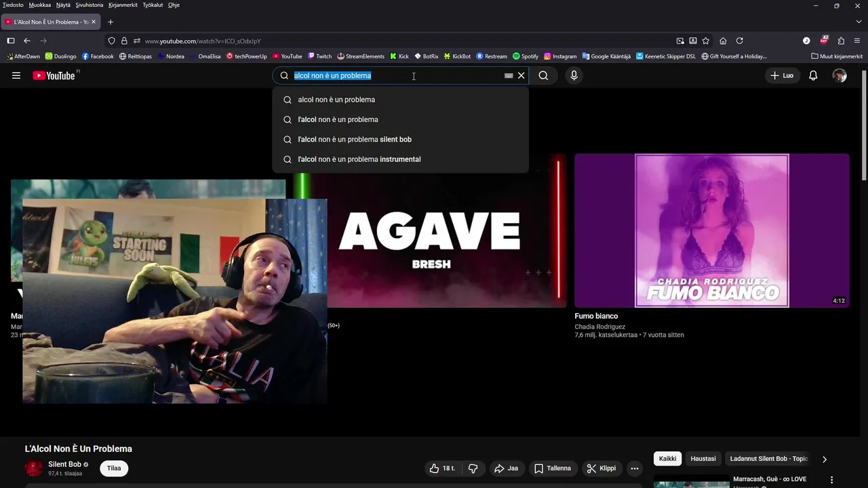This screenshot has height=488, width=868.
Task: Go to browser home page icon
Action: coord(723,41)
